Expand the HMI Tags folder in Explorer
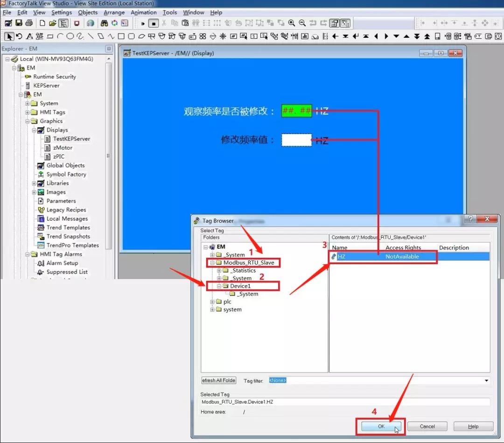This screenshot has width=504, height=443. pyautogui.click(x=28, y=112)
